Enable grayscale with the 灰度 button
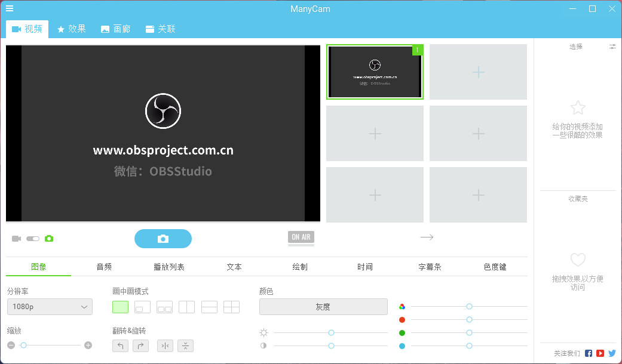The width and height of the screenshot is (622, 364). point(323,307)
